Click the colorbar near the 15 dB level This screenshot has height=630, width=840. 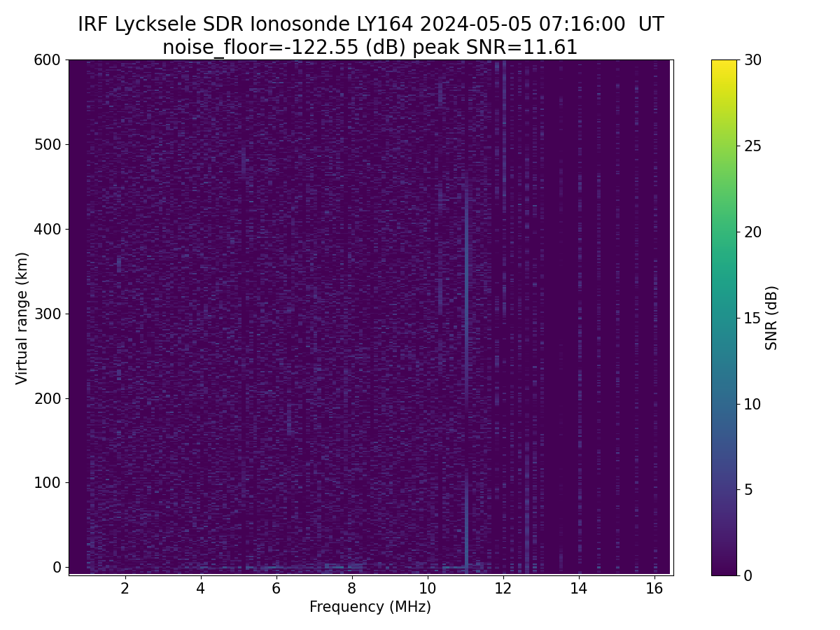click(724, 318)
